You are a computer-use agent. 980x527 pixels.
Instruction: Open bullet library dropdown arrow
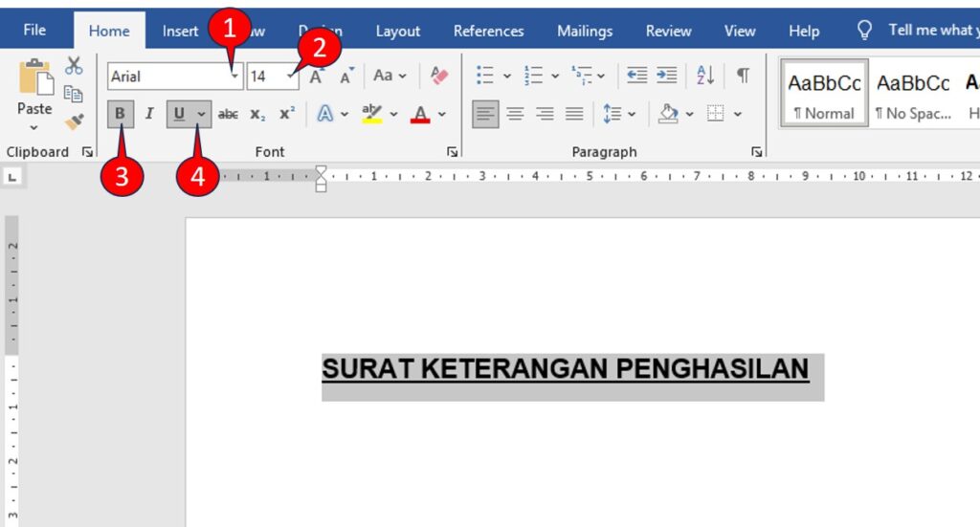tap(507, 77)
